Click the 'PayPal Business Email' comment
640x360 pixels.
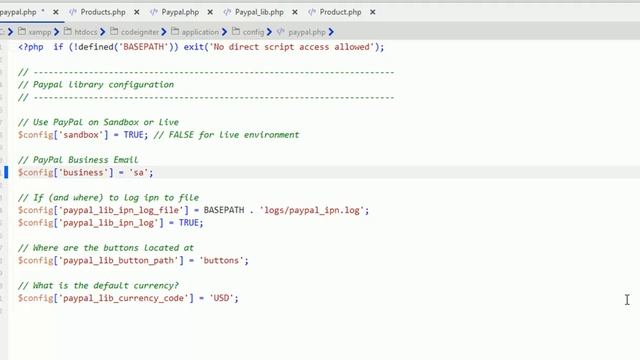coord(85,160)
